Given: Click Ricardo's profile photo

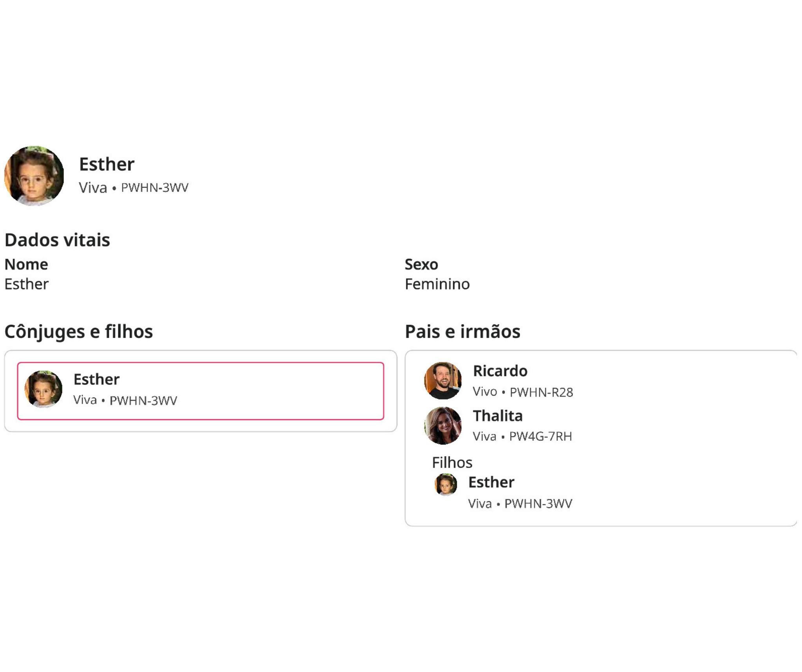Looking at the screenshot, I should click(x=443, y=380).
